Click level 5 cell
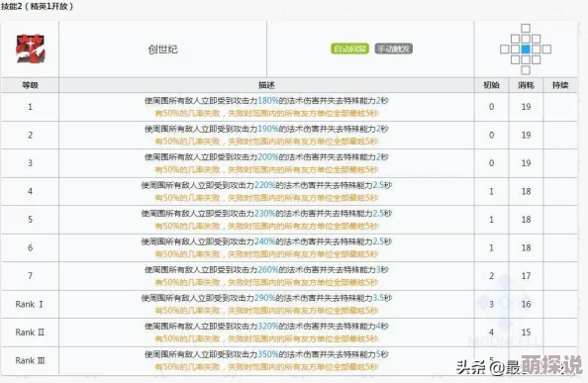The height and width of the screenshot is (383, 588). coord(30,220)
